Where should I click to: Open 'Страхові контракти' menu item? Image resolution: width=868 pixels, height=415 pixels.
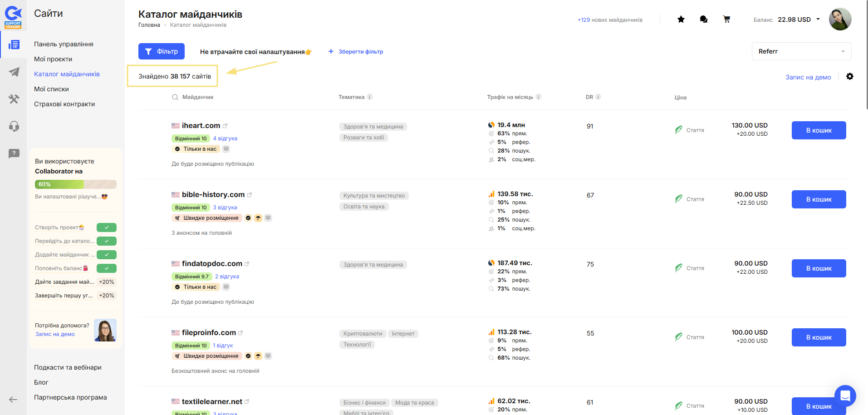[64, 104]
